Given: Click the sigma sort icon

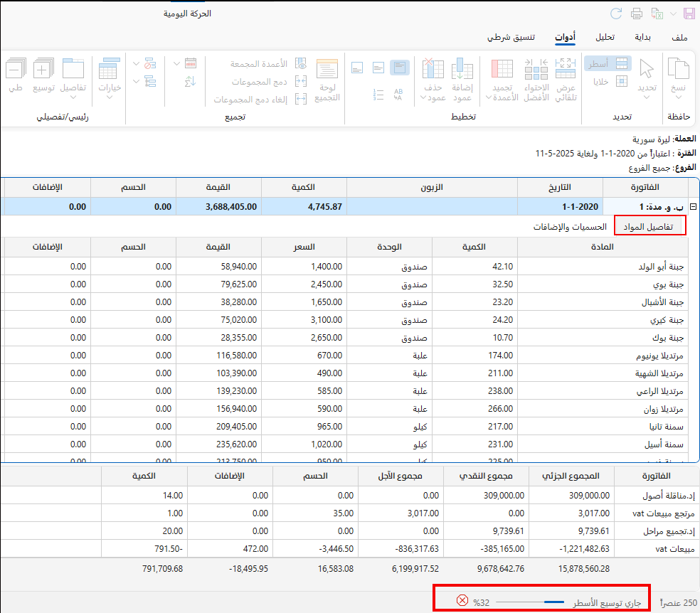Looking at the screenshot, I should 191,81.
